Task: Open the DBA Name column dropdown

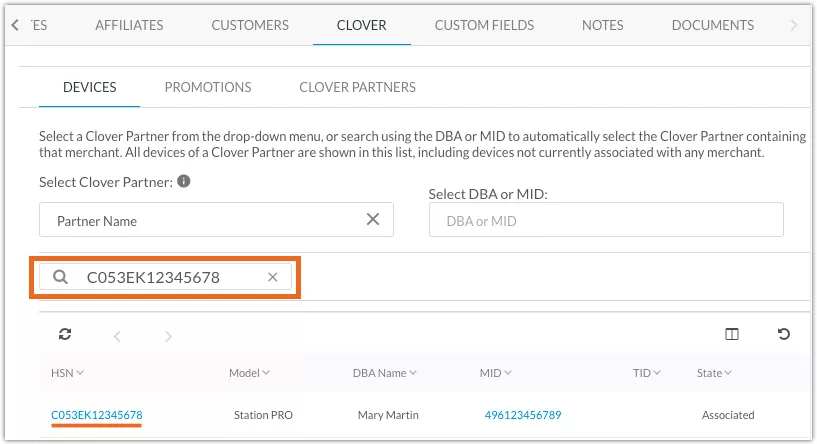Action: point(385,373)
